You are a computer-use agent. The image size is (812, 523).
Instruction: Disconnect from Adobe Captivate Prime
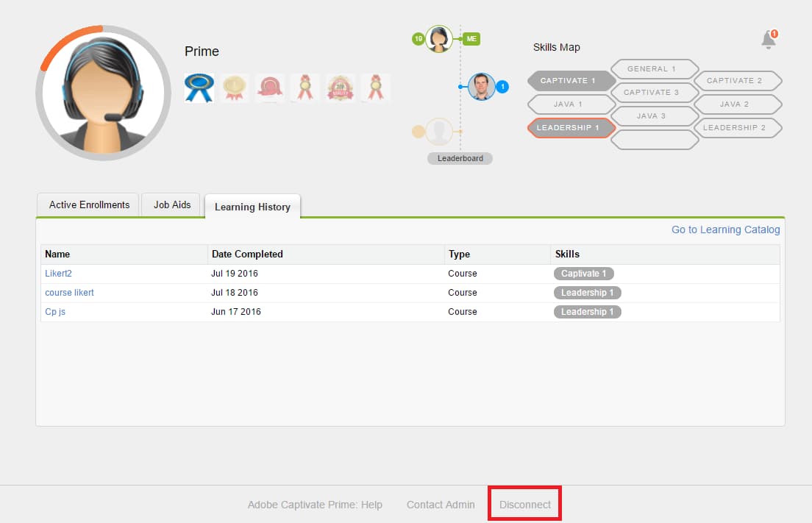tap(524, 505)
